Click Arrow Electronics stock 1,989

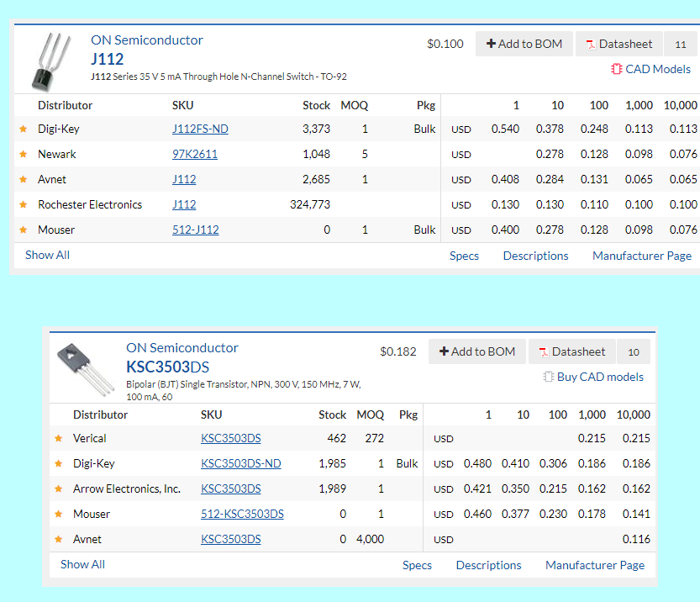(332, 489)
